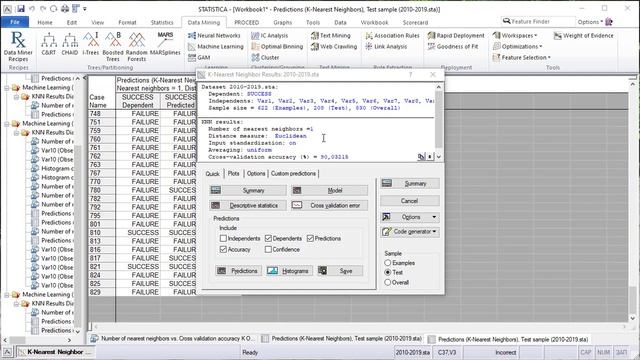The image size is (640, 360).
Task: Open the Options tab in KNN dialog
Action: coord(256,173)
